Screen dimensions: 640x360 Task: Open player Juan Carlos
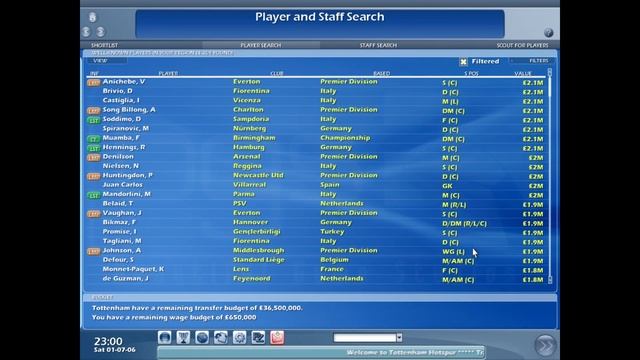point(122,185)
